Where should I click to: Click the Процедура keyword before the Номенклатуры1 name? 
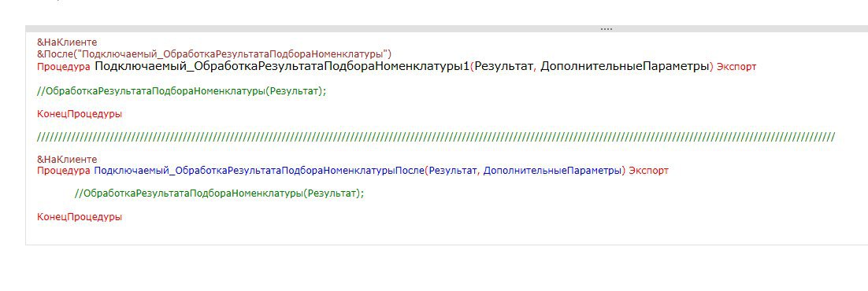click(x=64, y=67)
